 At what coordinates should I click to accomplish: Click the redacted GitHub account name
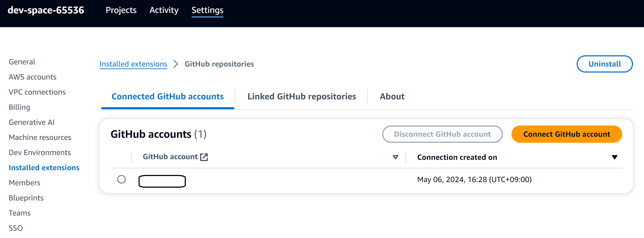[x=162, y=181]
